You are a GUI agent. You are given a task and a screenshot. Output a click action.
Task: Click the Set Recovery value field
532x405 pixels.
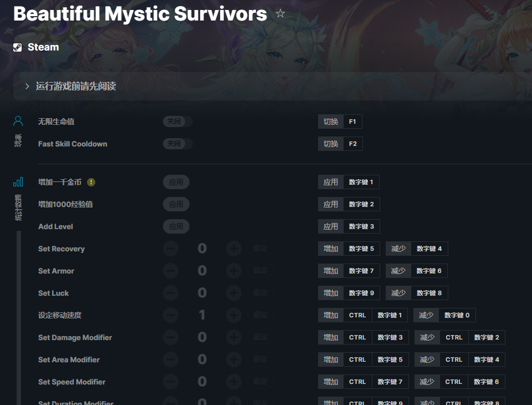click(202, 249)
